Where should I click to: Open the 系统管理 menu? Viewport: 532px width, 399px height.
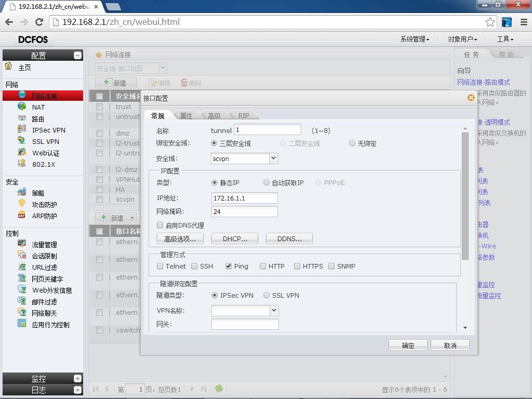coord(415,39)
